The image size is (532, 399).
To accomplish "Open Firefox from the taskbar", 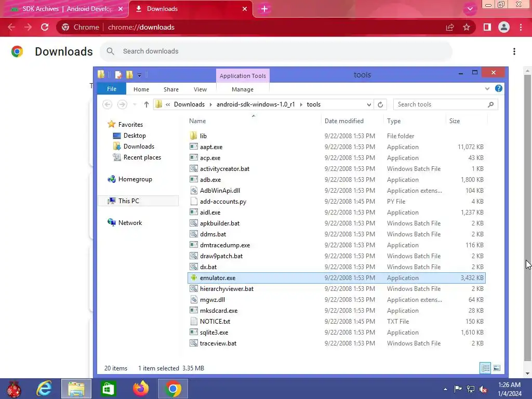I will (140, 389).
